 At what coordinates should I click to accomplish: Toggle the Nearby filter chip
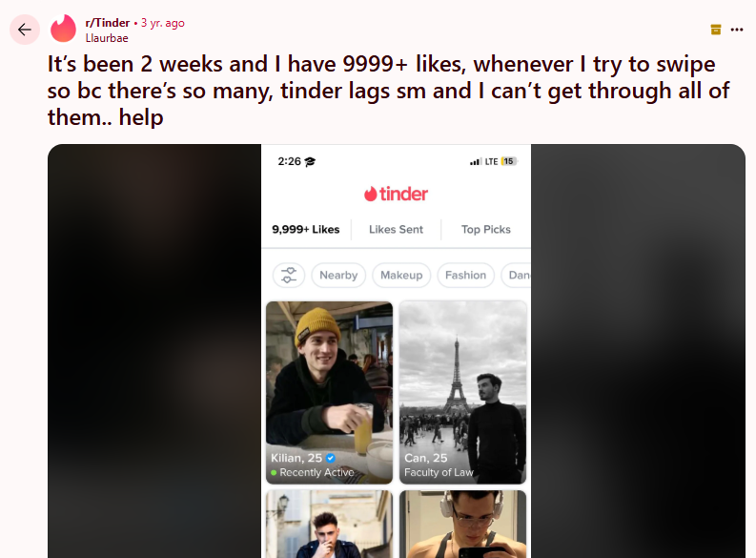click(338, 275)
